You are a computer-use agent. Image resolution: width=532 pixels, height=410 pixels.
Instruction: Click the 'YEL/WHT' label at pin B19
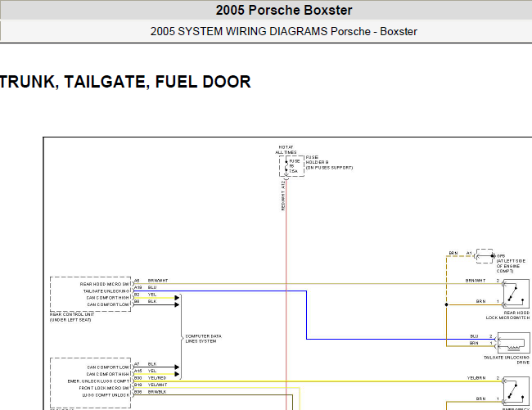pos(157,385)
